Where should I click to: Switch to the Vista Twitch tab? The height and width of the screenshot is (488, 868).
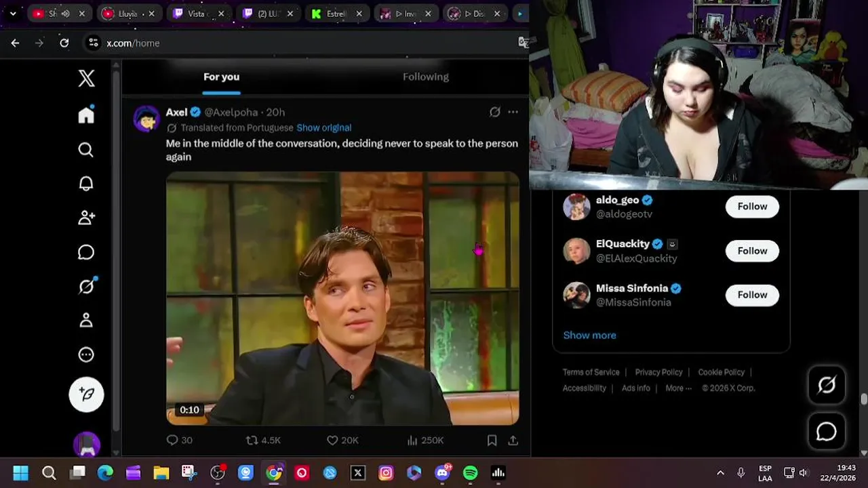(198, 14)
